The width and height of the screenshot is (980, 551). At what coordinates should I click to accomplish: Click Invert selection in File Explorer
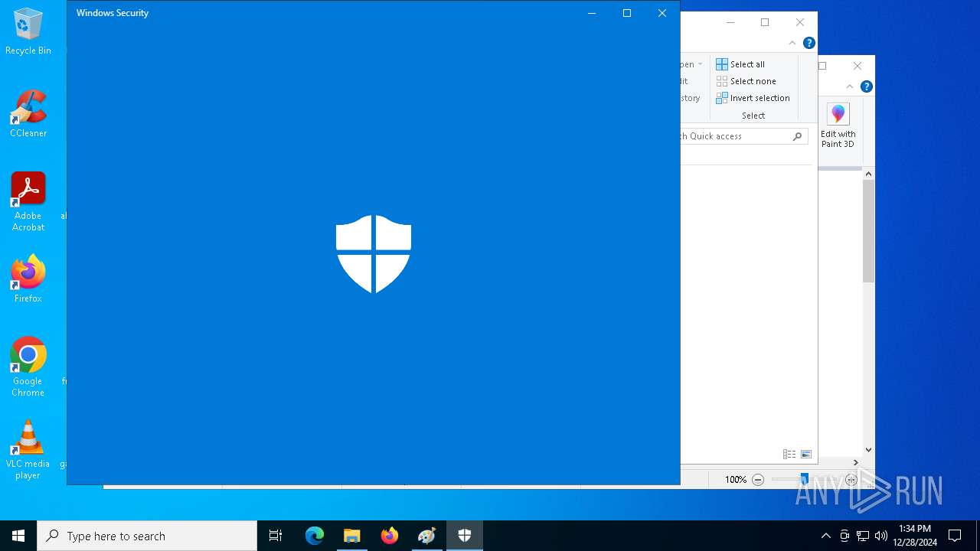click(753, 98)
